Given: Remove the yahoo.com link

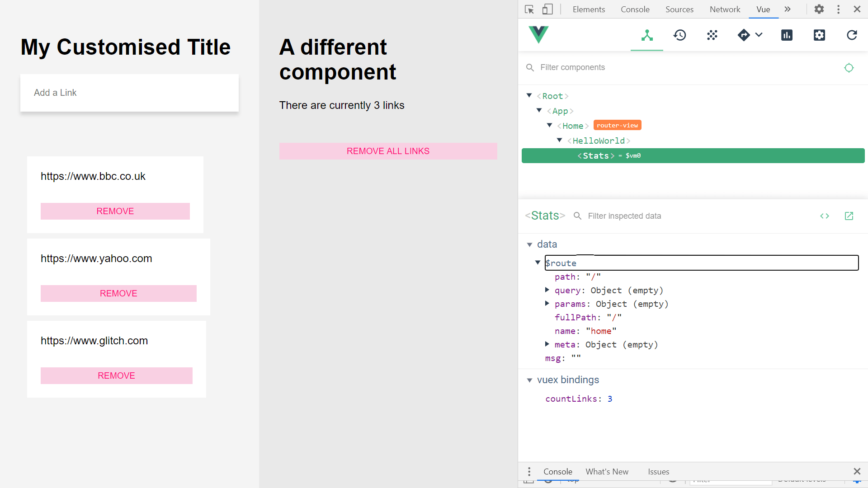Looking at the screenshot, I should coord(118,294).
